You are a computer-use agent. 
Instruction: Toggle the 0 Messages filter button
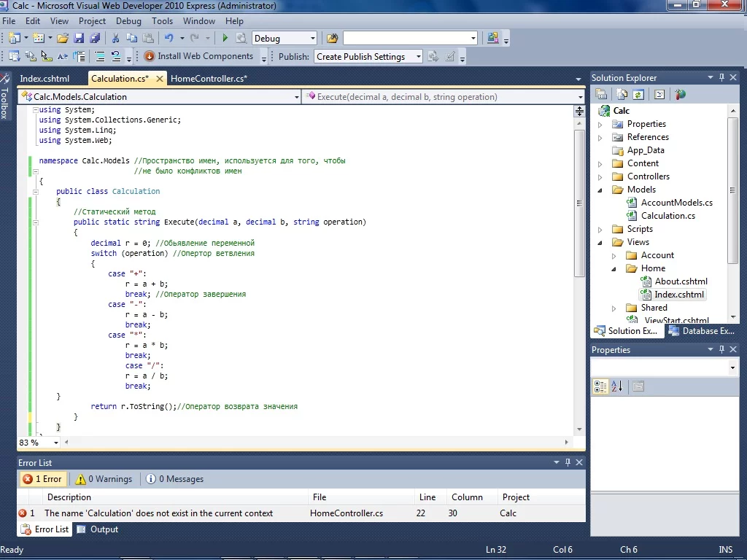[x=174, y=479]
